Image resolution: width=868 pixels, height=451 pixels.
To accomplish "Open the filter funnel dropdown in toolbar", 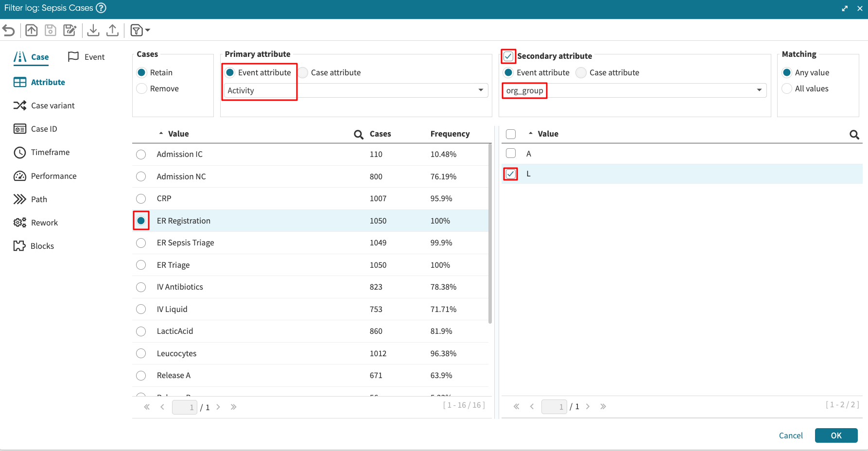I will point(140,31).
